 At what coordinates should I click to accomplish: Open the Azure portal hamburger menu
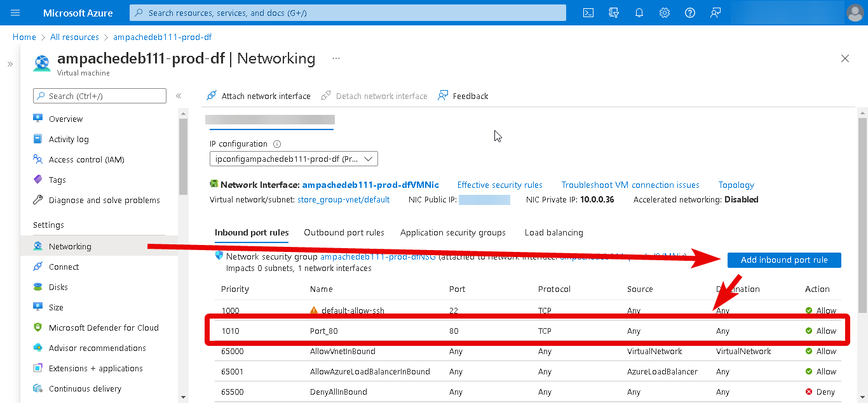[16, 13]
